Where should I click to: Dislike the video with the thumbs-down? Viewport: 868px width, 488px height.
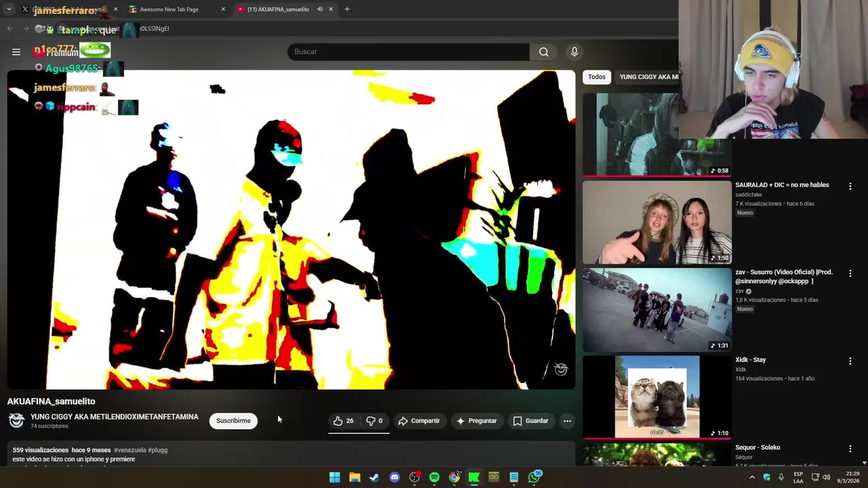(374, 421)
